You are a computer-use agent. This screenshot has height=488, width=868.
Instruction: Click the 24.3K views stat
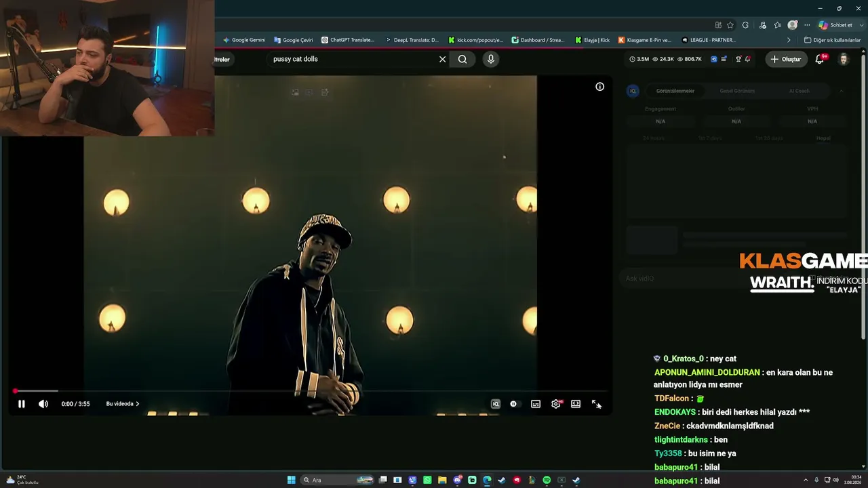[x=663, y=59]
